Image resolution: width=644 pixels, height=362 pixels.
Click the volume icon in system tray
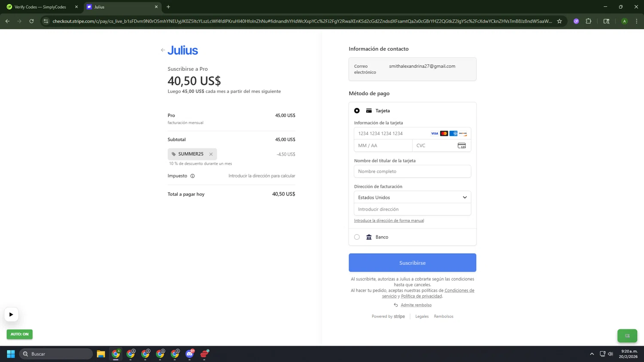click(611, 354)
